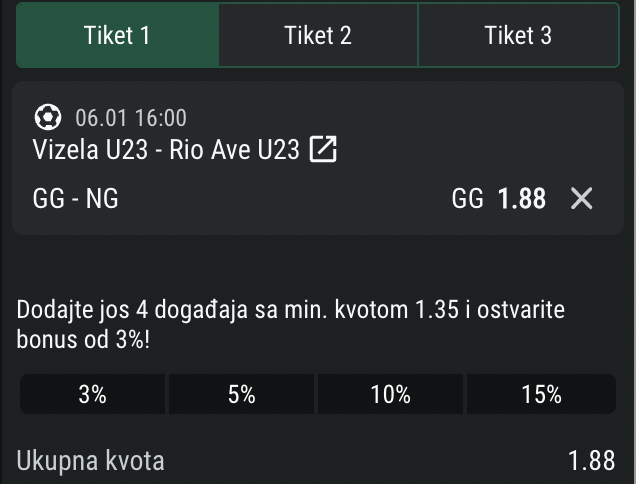Click the 06.01 16:00 match time
Screen dimensions: 636x484
[130, 118]
